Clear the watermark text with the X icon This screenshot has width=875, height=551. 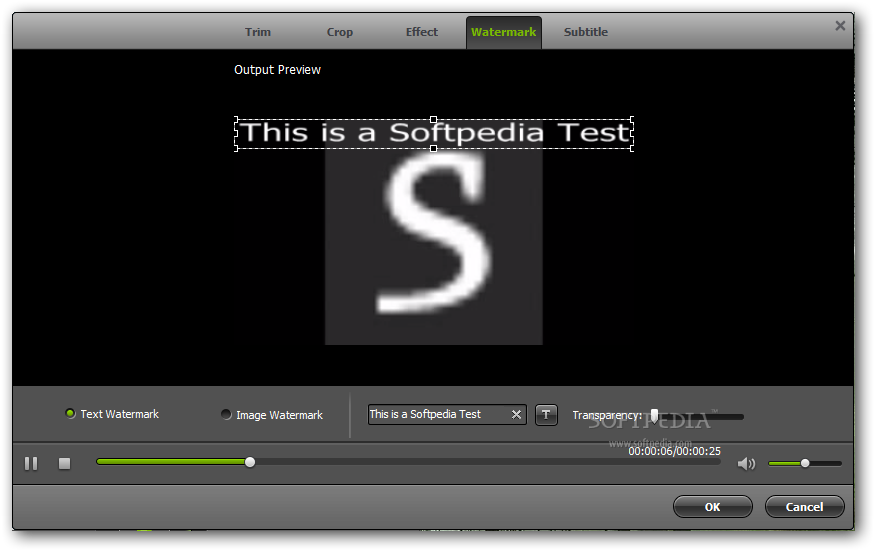[516, 414]
